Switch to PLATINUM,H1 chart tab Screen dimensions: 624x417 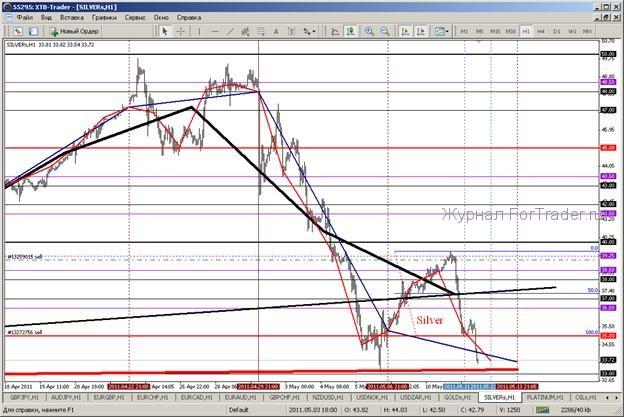pyautogui.click(x=544, y=397)
